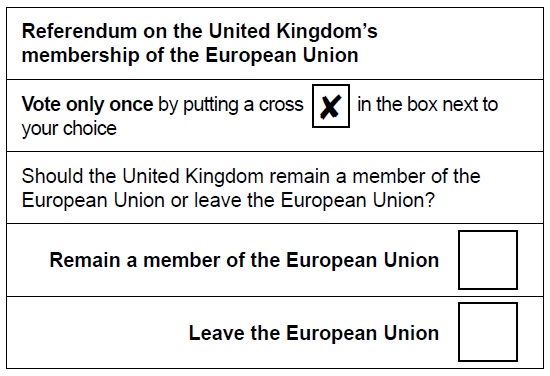Tick the Remain a member checkbox
Screen dimensions: 550x376
coord(488,260)
